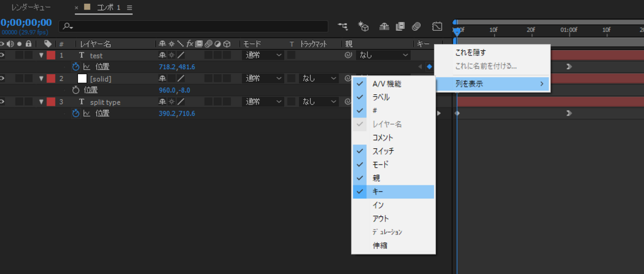This screenshot has width=644, height=274.
Task: Go to previous keyframe on test position
Action: point(419,67)
